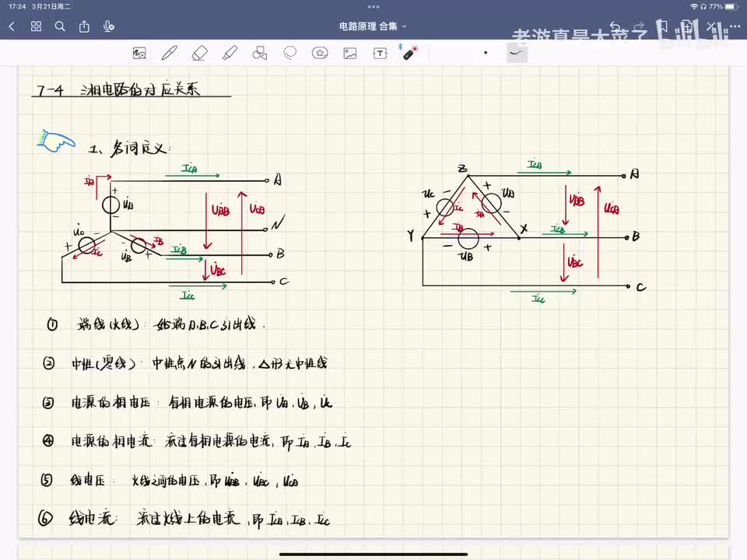Viewport: 747px width, 560px height.
Task: Tap vertex Z in the delta diagram
Action: pyautogui.click(x=462, y=168)
